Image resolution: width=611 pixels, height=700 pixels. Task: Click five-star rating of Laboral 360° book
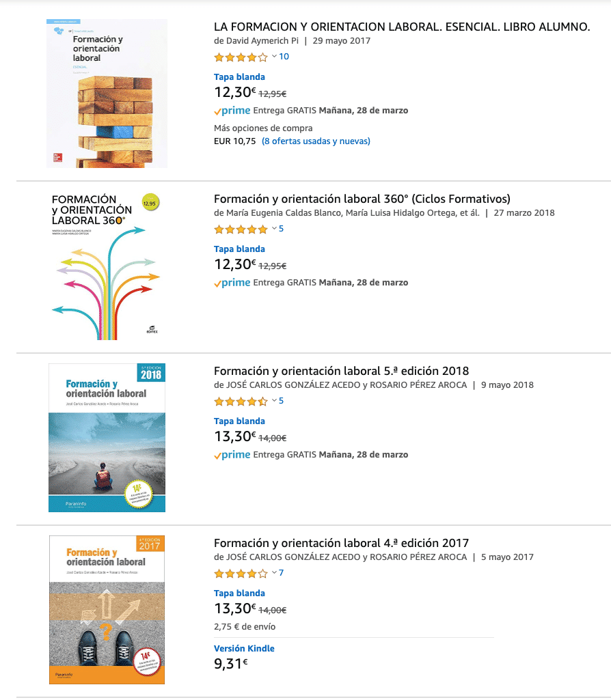[x=241, y=229]
